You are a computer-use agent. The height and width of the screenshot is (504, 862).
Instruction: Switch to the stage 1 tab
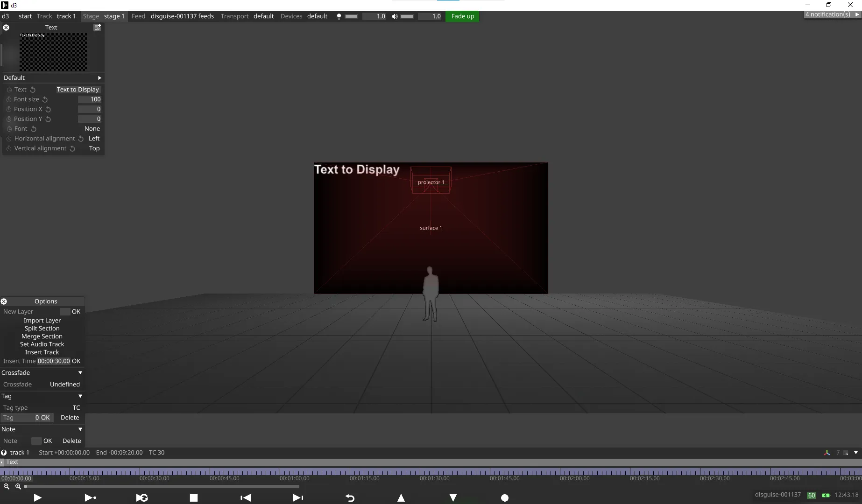tap(114, 16)
